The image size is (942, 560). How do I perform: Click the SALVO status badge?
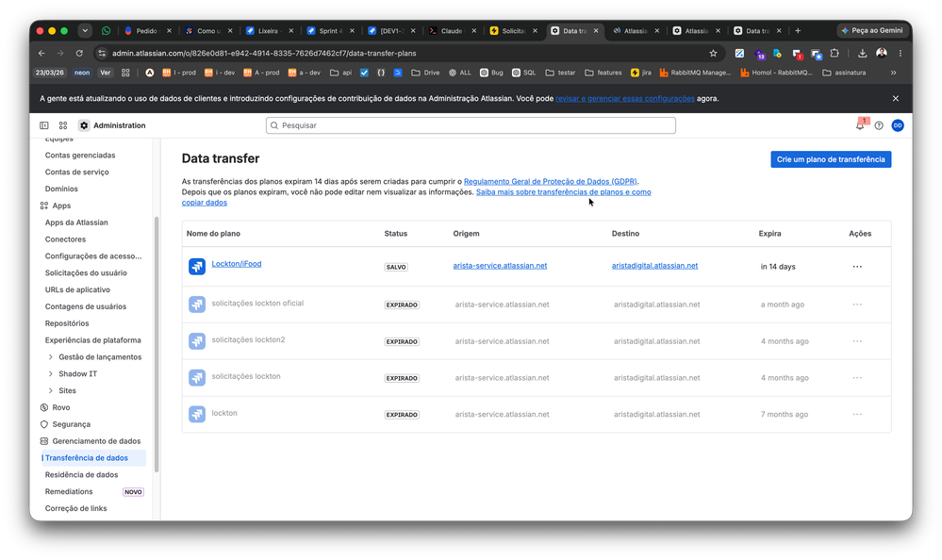tap(396, 267)
